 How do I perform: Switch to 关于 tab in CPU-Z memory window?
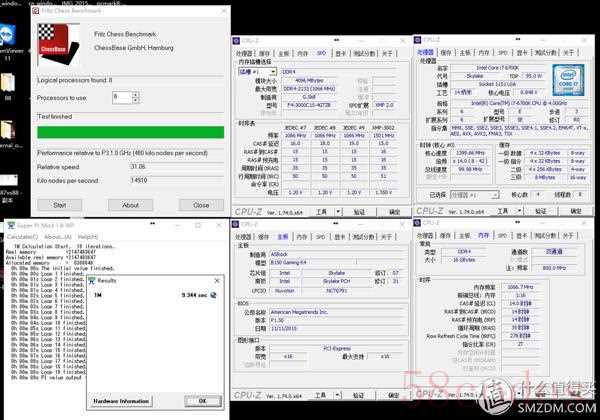[x=569, y=235]
